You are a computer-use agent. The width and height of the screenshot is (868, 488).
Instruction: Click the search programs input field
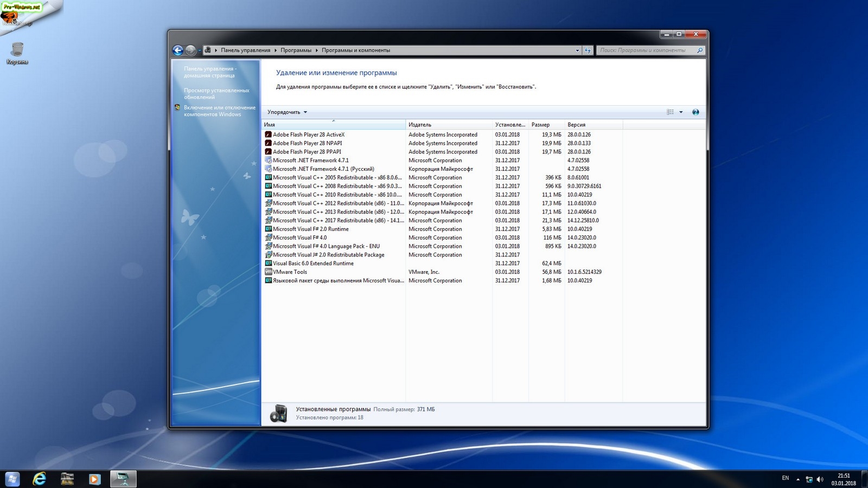[646, 50]
